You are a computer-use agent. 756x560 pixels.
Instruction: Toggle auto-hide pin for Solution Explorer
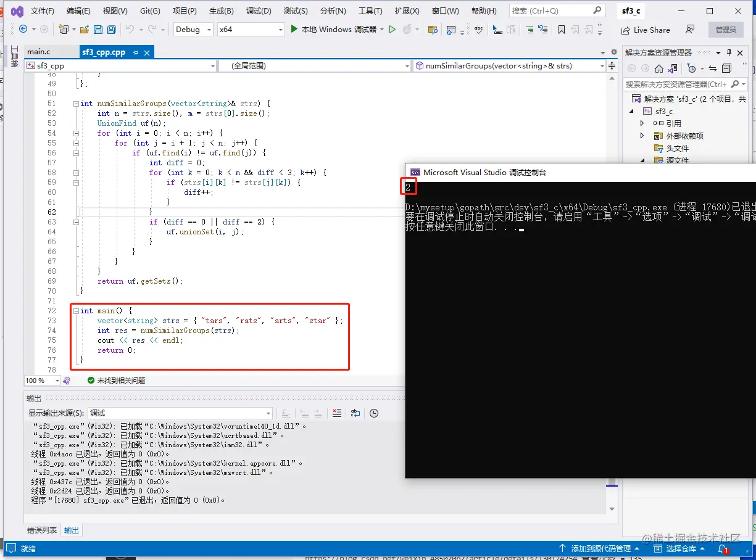[729, 52]
